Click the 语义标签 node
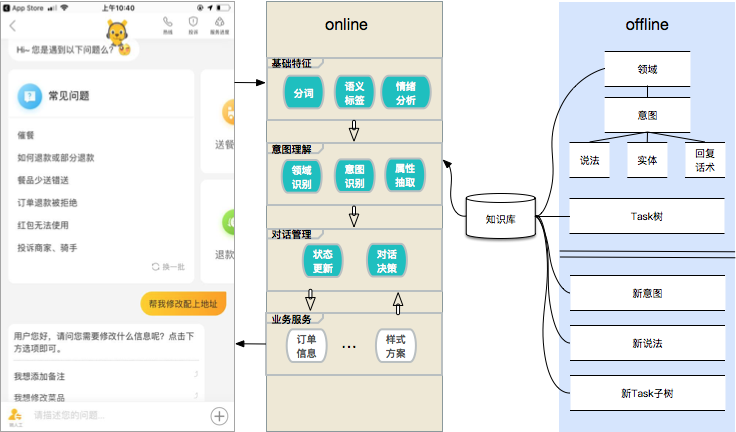The width and height of the screenshot is (736, 432). coord(354,93)
